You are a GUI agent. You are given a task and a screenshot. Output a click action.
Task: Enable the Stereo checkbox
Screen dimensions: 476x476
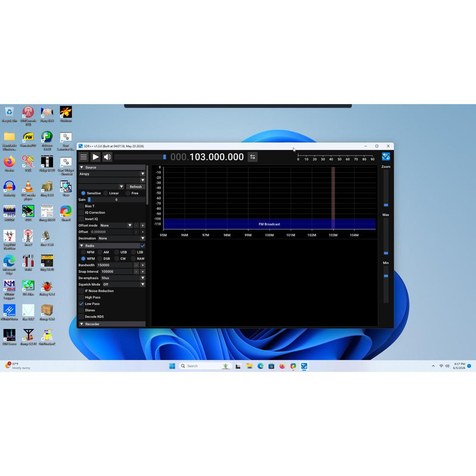[x=82, y=310]
